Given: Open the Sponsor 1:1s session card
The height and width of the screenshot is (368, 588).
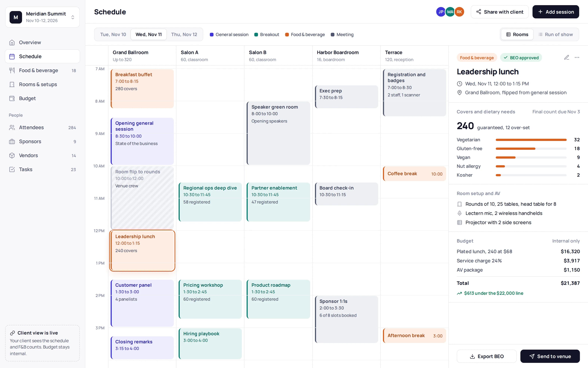Looking at the screenshot, I should click(346, 319).
